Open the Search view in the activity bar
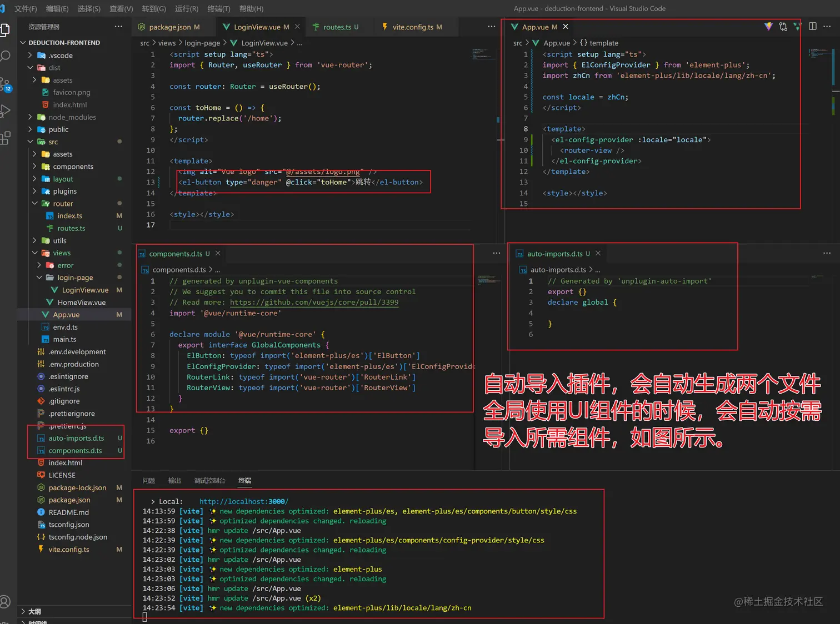 [x=4, y=56]
